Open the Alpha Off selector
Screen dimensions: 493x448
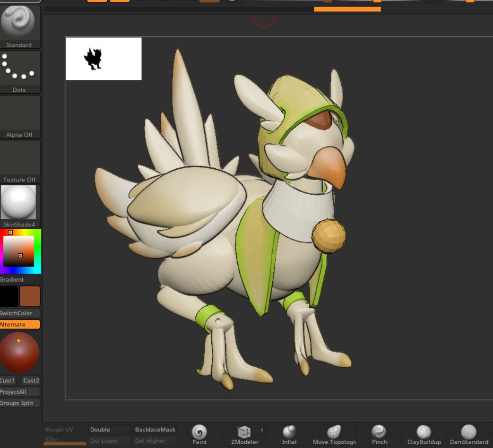tap(19, 117)
